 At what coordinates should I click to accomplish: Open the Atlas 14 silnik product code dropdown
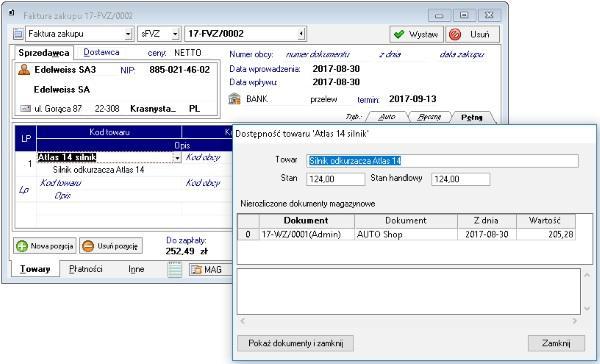click(x=176, y=157)
